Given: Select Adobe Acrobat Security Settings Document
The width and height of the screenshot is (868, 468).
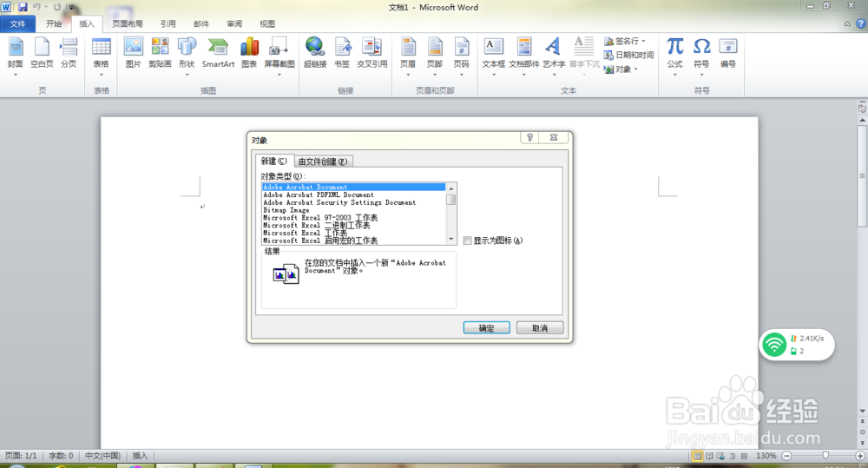Looking at the screenshot, I should [354, 202].
